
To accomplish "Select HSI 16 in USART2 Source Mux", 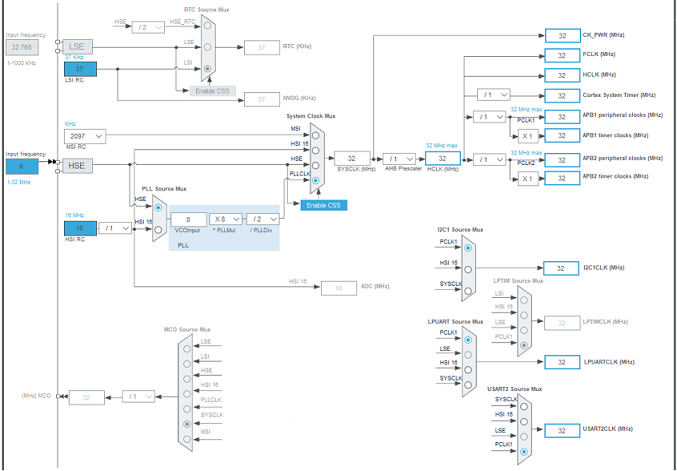I will tap(524, 421).
